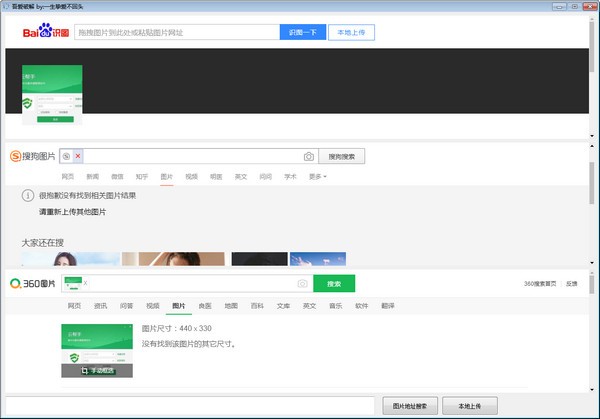Select the 360 翻译 tab

pos(388,306)
